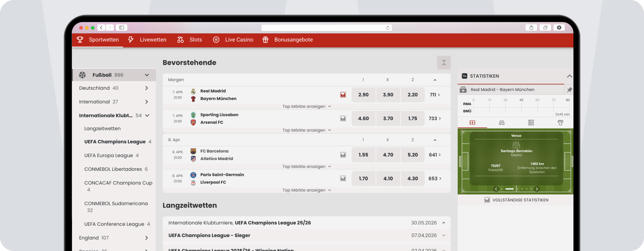This screenshot has width=644, height=251.
Task: Show top markets for Real Madrid match
Action: pos(307,106)
